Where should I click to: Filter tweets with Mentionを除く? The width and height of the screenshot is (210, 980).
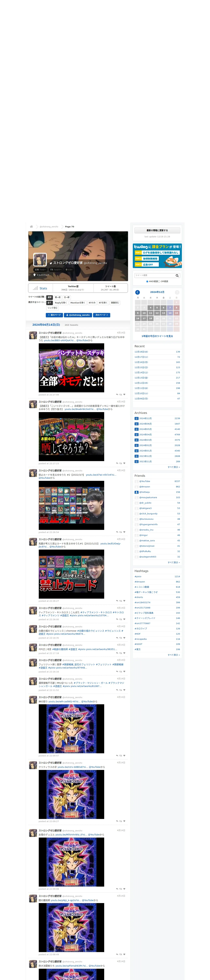tap(78, 303)
